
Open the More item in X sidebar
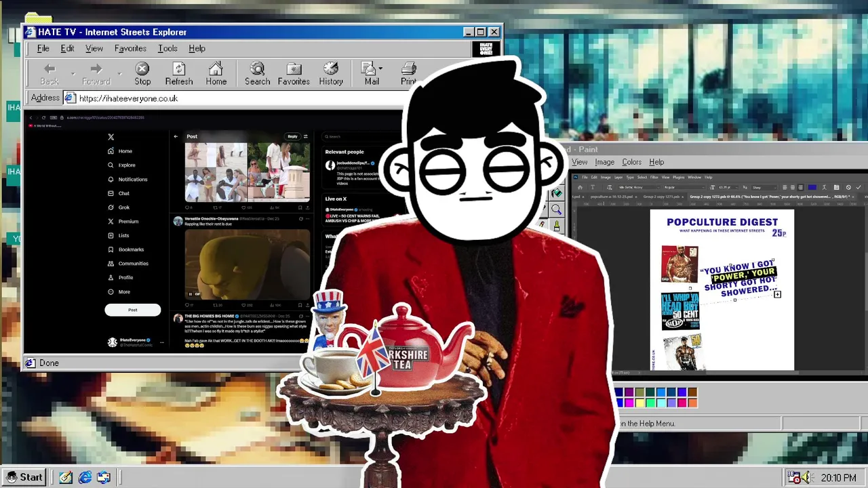pos(119,291)
